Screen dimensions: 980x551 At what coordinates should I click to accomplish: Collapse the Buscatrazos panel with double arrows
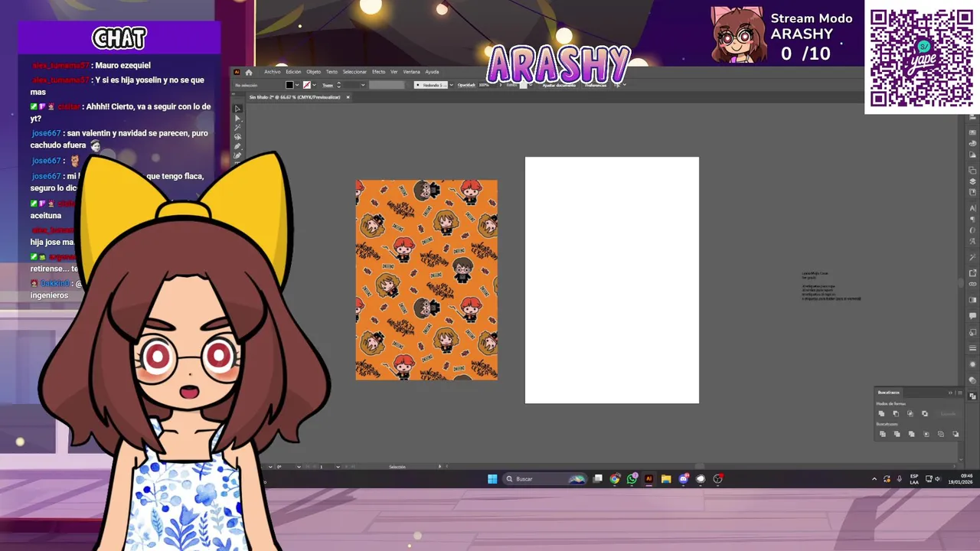point(950,393)
